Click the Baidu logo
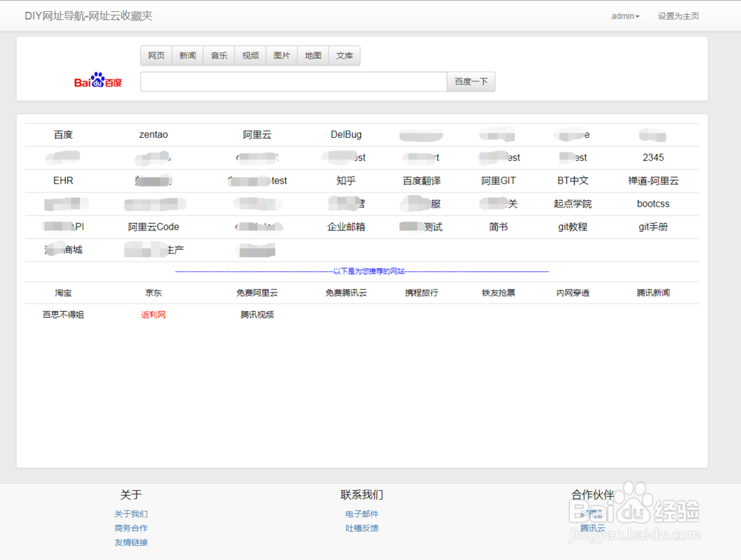741x560 pixels. [98, 80]
